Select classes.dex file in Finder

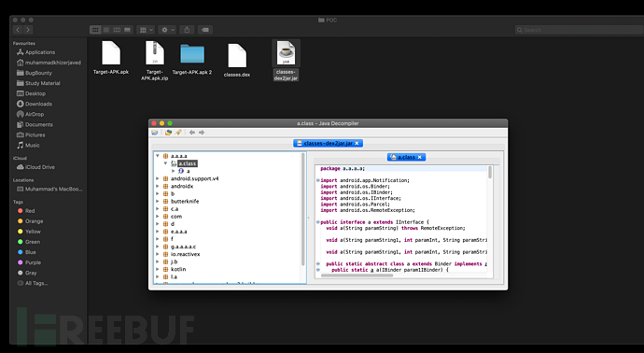click(x=237, y=61)
